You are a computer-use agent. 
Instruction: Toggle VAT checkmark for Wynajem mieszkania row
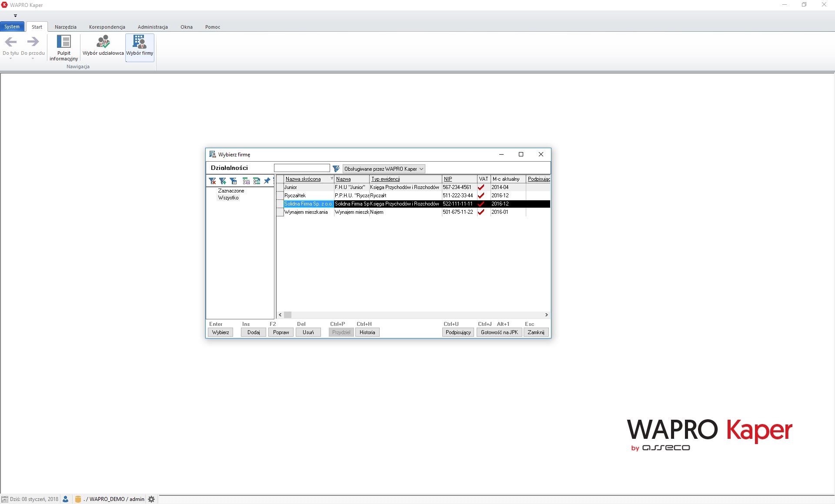[481, 212]
